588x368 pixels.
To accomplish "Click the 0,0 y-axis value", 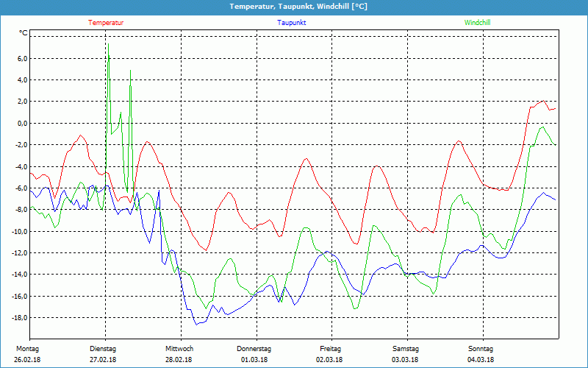I will [22, 123].
